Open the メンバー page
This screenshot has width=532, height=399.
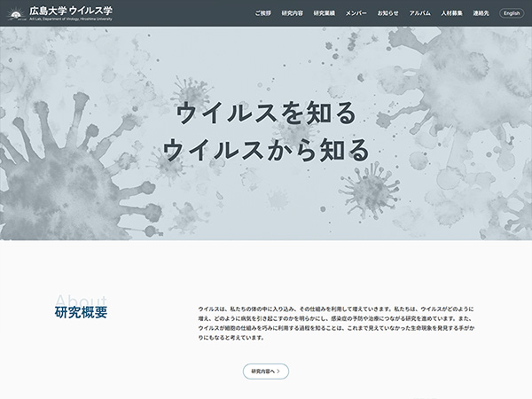[356, 13]
